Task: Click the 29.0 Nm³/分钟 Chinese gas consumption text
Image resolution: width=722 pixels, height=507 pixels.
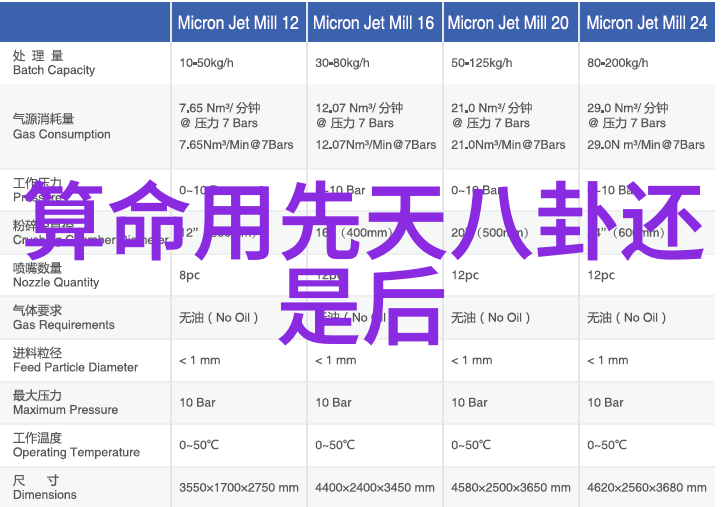Action: click(628, 108)
